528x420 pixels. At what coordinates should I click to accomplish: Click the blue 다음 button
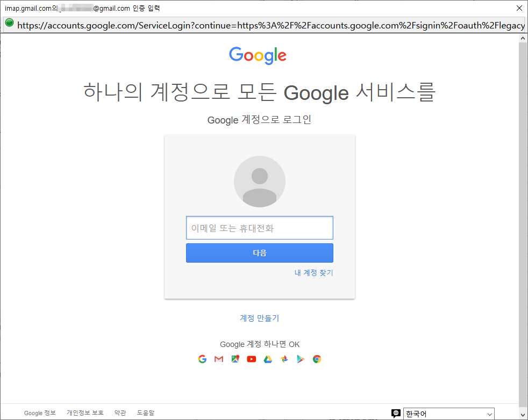pos(260,253)
